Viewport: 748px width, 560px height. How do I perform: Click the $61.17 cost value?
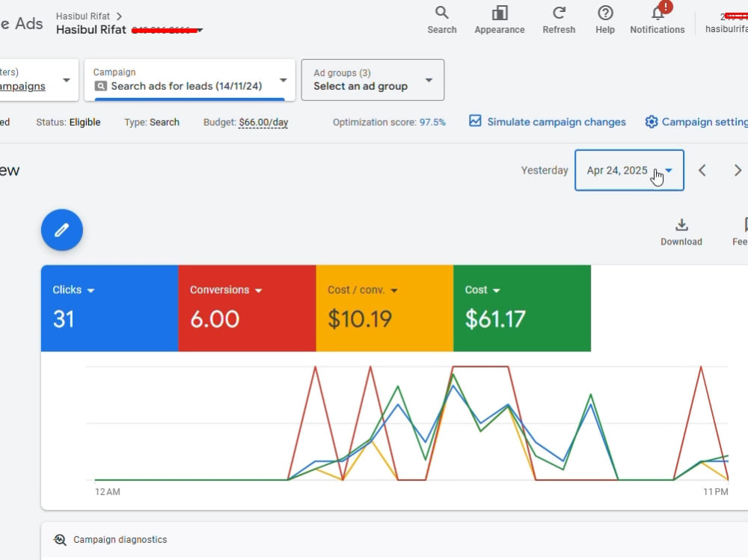click(495, 319)
